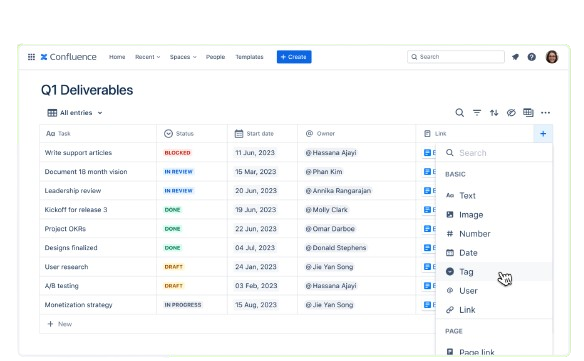Click the Task column header

(98, 134)
